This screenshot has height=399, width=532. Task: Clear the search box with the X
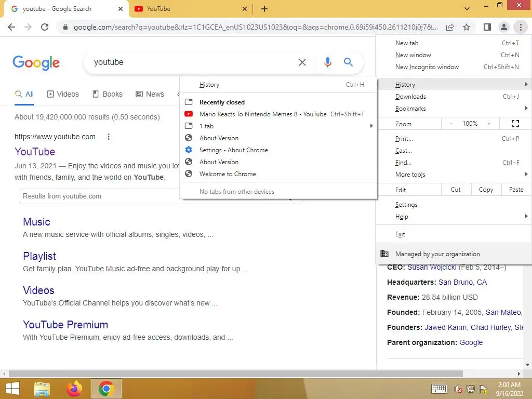pos(302,62)
